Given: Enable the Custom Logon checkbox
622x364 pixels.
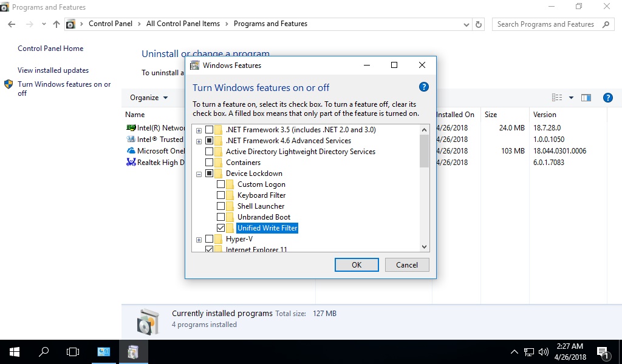Looking at the screenshot, I should click(x=220, y=184).
